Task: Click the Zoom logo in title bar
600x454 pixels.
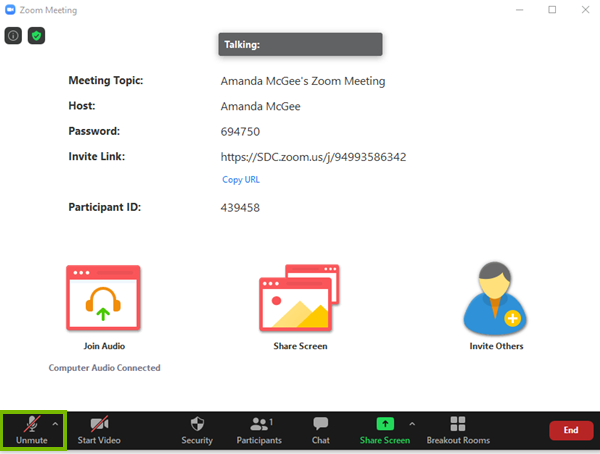Action: 10,10
